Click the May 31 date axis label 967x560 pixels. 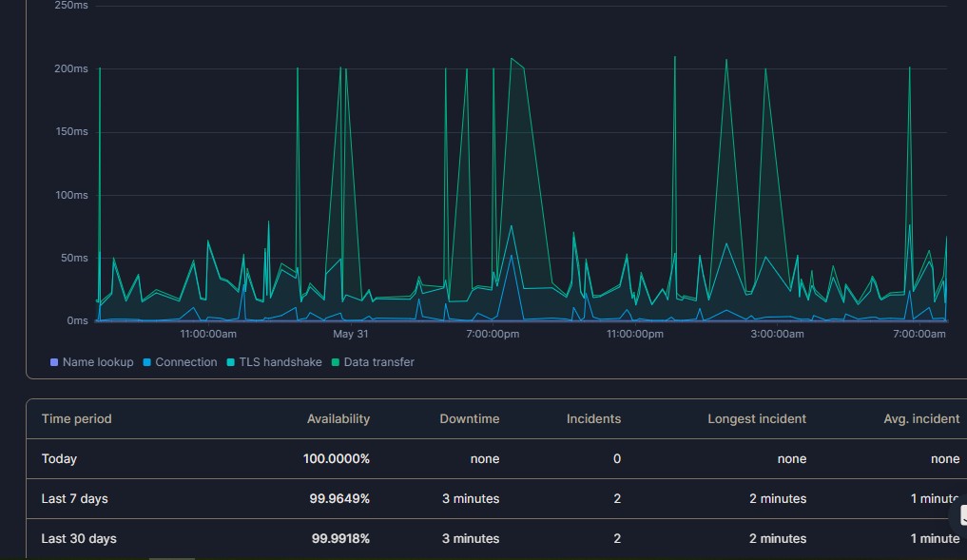click(x=350, y=334)
